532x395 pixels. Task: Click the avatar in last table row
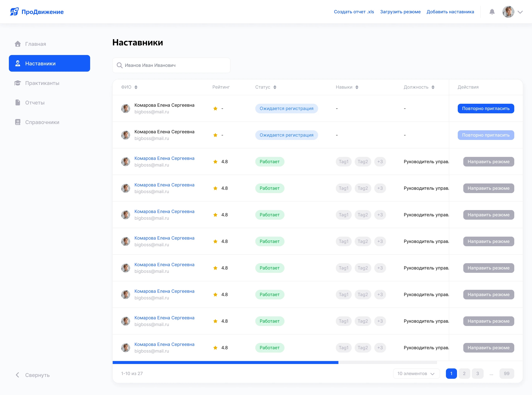tap(126, 348)
